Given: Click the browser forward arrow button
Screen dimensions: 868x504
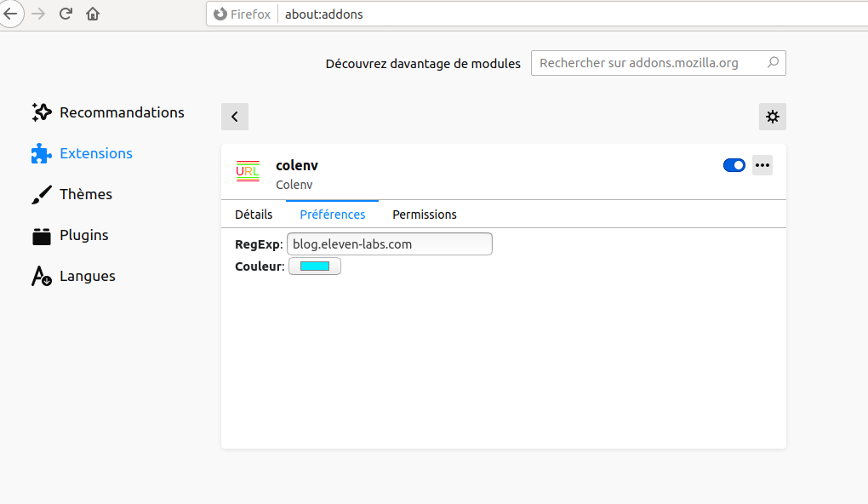Looking at the screenshot, I should click(38, 14).
